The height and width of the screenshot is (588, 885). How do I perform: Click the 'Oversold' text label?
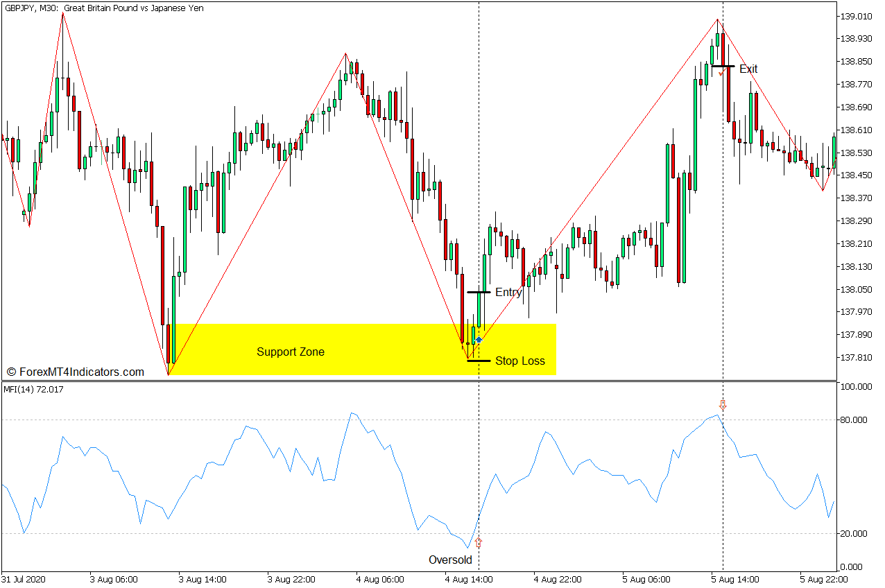coord(450,560)
